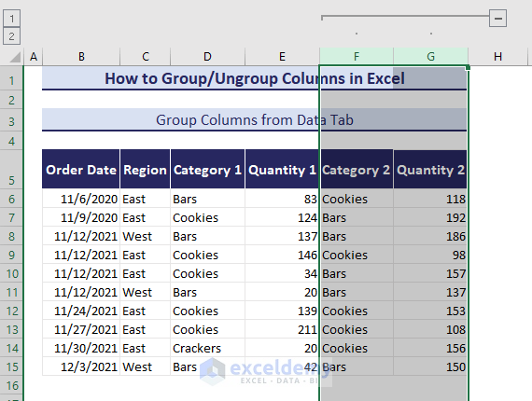This screenshot has width=532, height=401.
Task: Click the 'Region' header cell
Action: [x=146, y=169]
